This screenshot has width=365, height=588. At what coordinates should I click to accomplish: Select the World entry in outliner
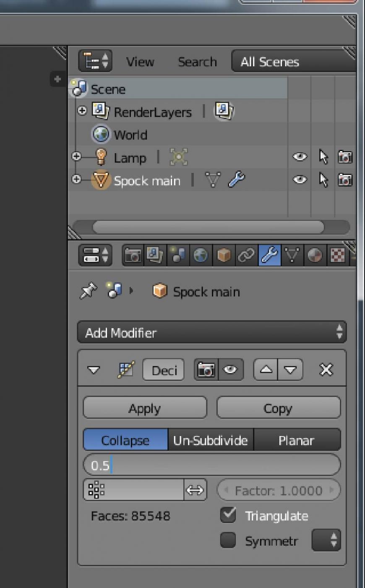130,135
